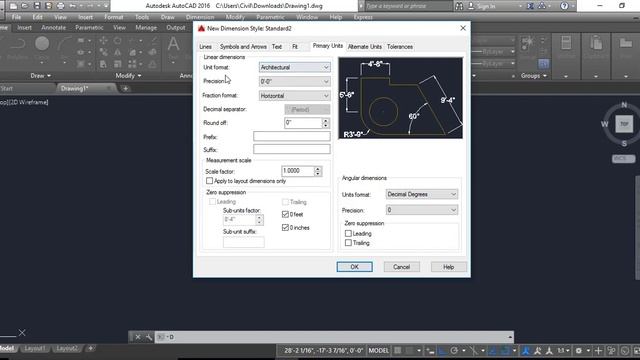Click the Help question mark icon in title bar

564,6
